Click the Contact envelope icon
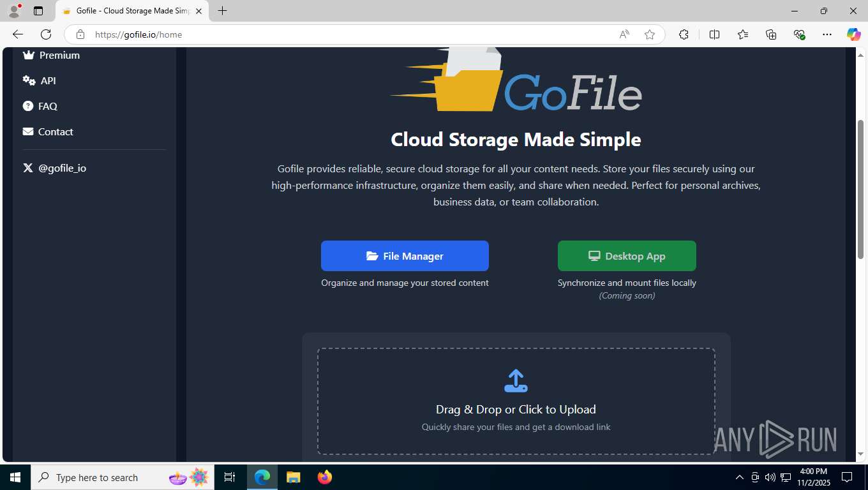 point(27,131)
